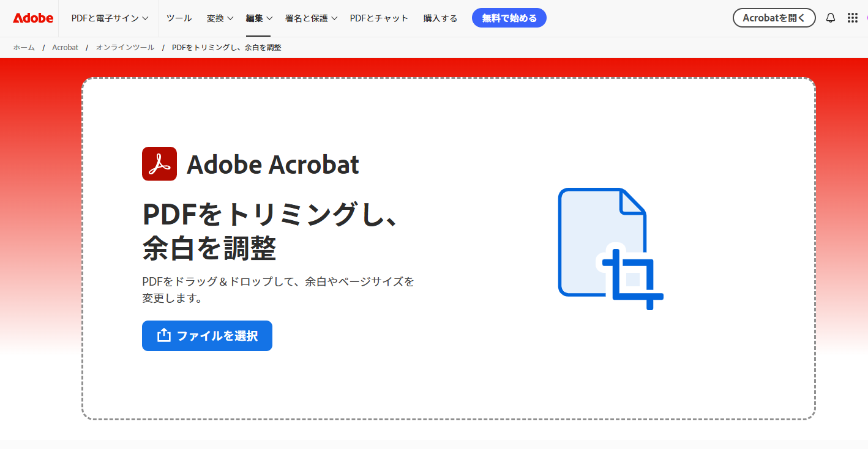Expand the 編集 dropdown menu
The height and width of the screenshot is (449, 868).
pos(259,18)
